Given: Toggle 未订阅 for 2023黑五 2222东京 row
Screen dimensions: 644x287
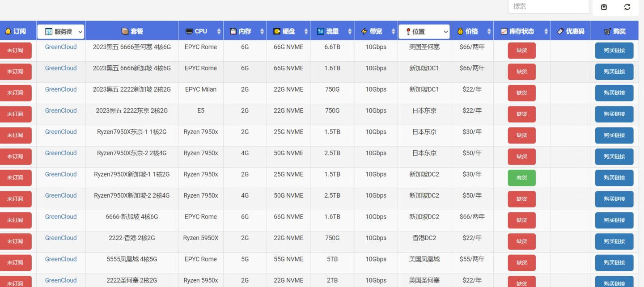Looking at the screenshot, I should 15,114.
